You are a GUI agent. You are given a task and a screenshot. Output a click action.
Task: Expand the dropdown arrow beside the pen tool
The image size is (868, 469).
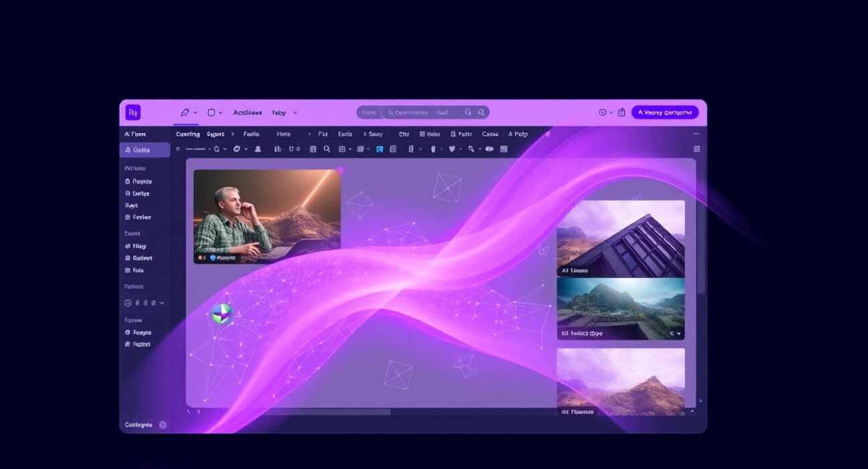point(195,112)
